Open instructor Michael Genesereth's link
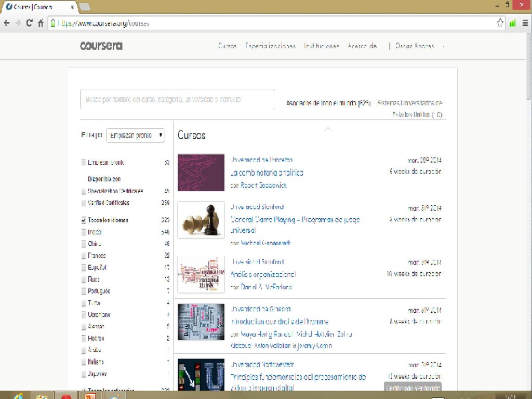Viewport: 532px width, 399px height. [265, 243]
